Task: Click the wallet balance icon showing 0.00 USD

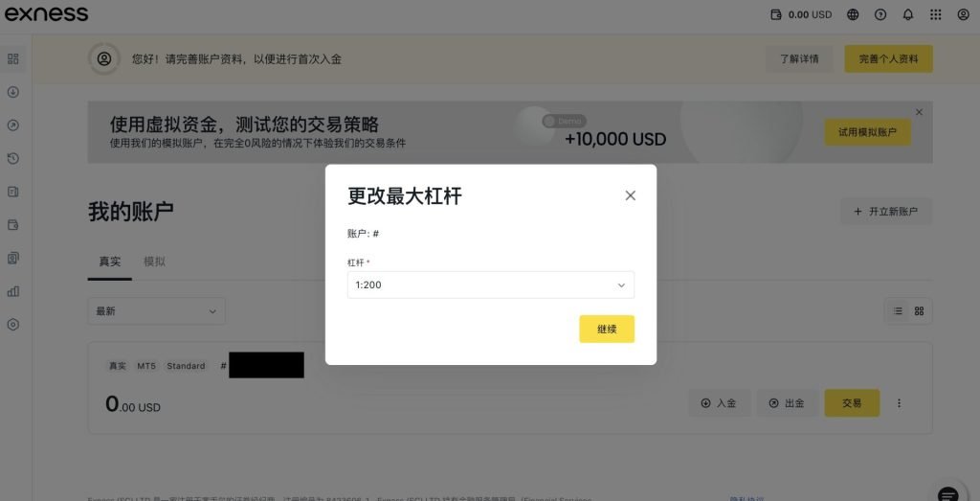Action: pos(776,14)
